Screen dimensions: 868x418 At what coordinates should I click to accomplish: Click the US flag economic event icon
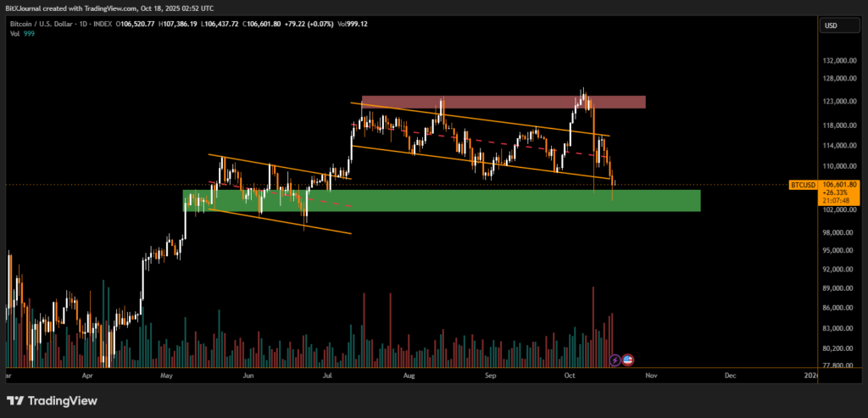click(x=628, y=359)
